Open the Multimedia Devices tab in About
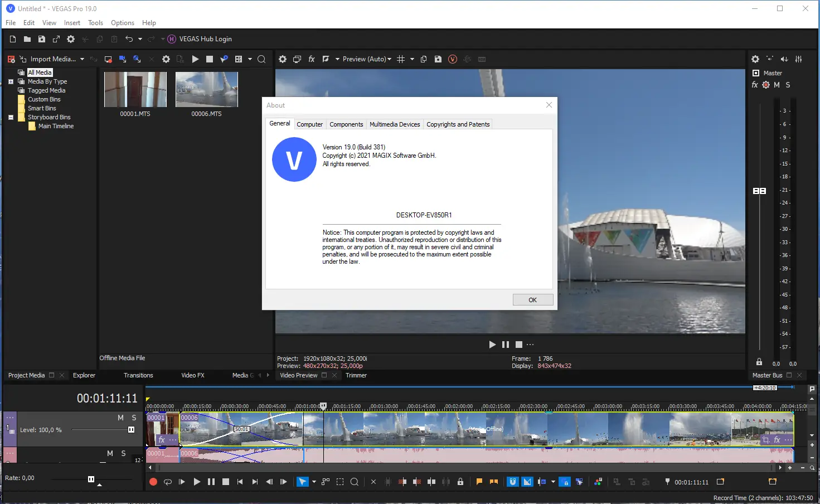820x504 pixels. [x=395, y=124]
